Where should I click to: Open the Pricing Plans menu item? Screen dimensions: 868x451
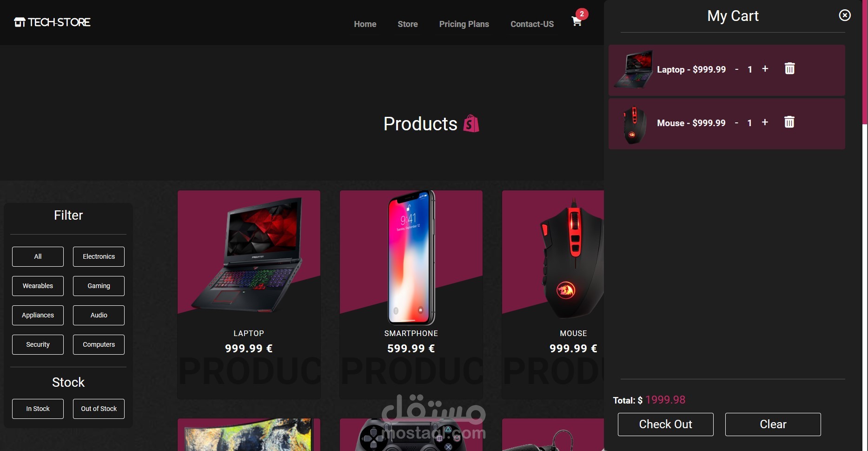464,24
